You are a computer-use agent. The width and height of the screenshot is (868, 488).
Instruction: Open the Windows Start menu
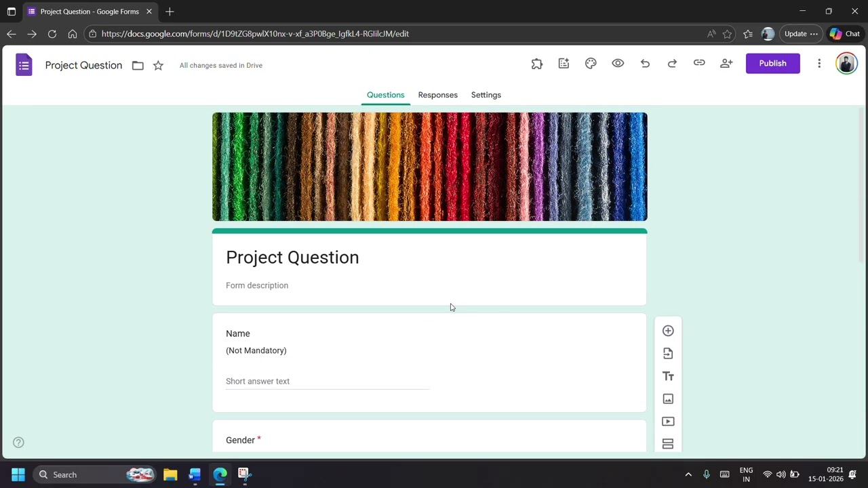click(x=18, y=474)
